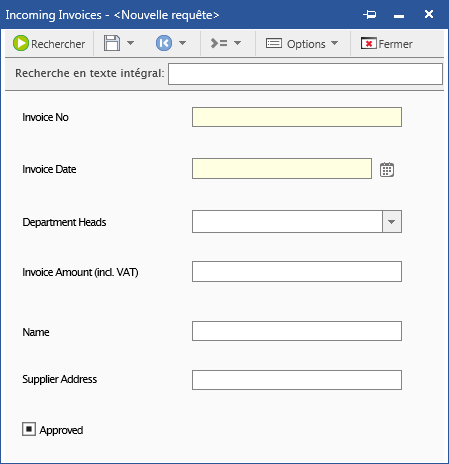Click the Rechercher button label
This screenshot has height=464, width=449.
coord(58,44)
